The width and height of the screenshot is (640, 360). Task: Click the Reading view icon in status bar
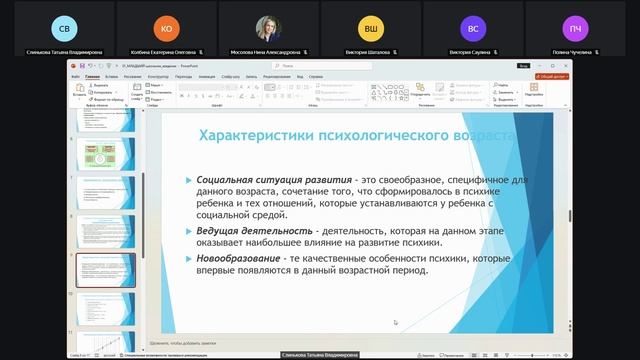click(x=496, y=356)
